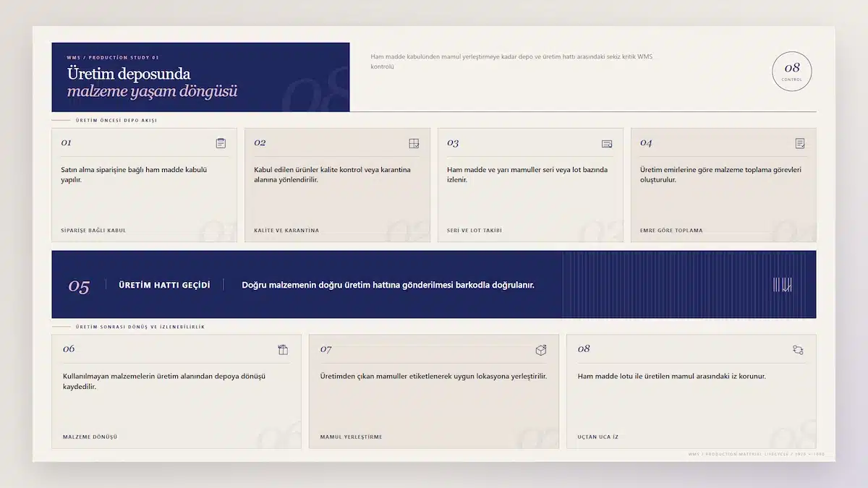The image size is (868, 488).
Task: Click the footer label "MAMUL YERLEŞTİRME"
Action: pyautogui.click(x=351, y=437)
